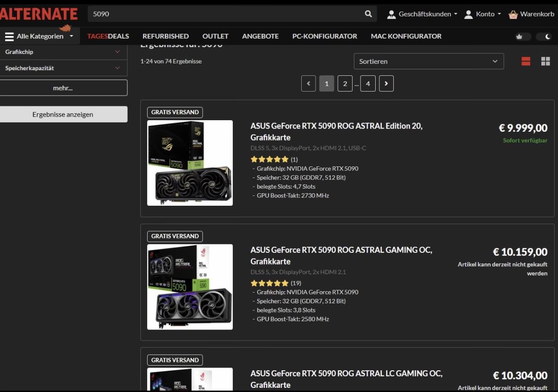Click the price € 9.999,00
Image resolution: width=558 pixels, height=392 pixels.
(523, 128)
